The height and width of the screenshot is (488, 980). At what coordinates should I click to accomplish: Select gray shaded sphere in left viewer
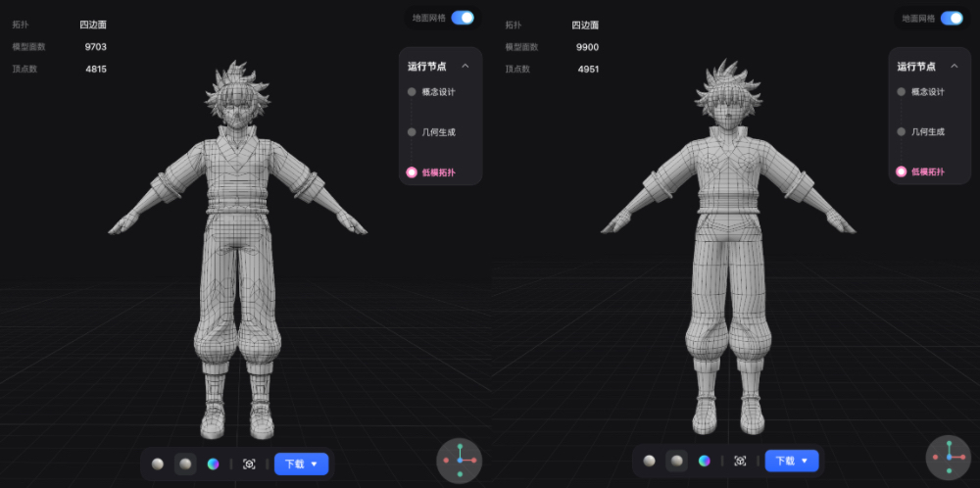coord(185,464)
